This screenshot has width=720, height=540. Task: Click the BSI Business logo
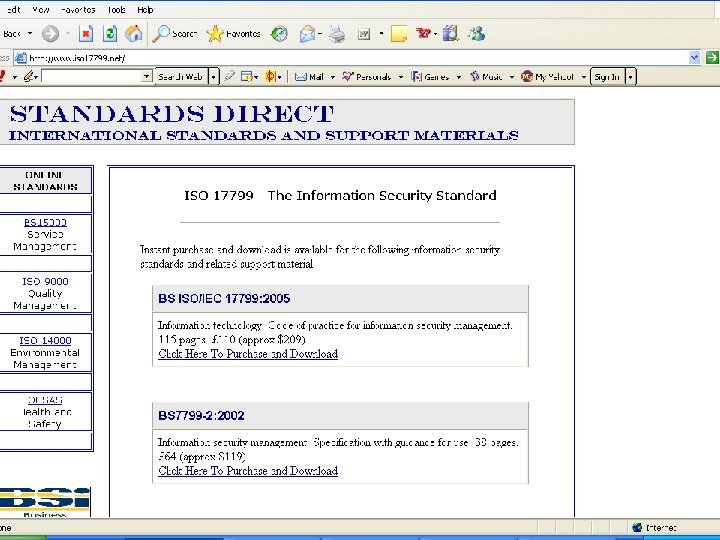coord(45,502)
